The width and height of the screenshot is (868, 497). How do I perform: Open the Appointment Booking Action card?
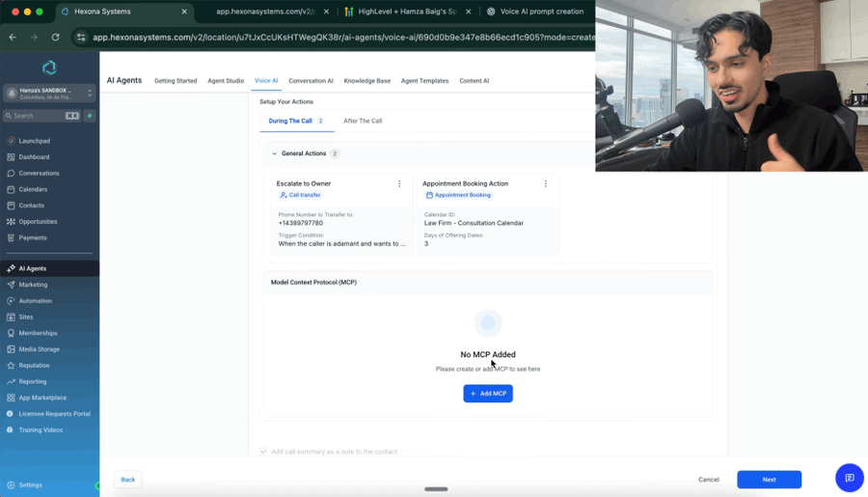488,214
